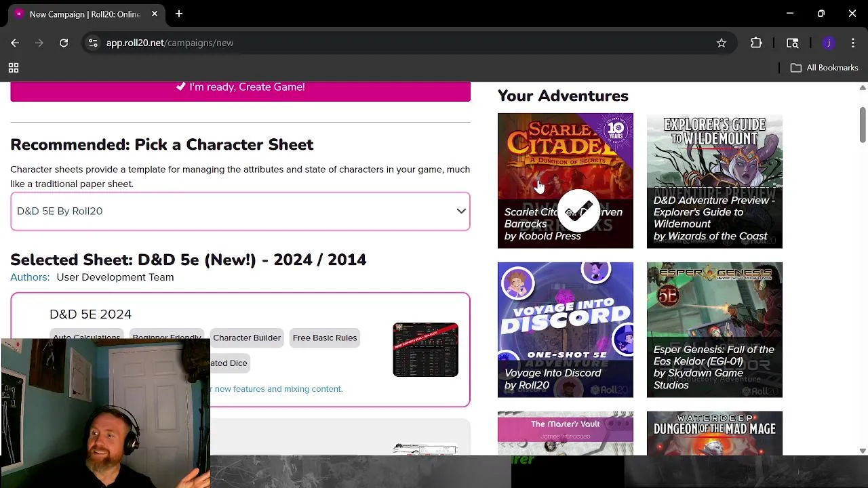Click the Free Basic Rules tag

(325, 338)
